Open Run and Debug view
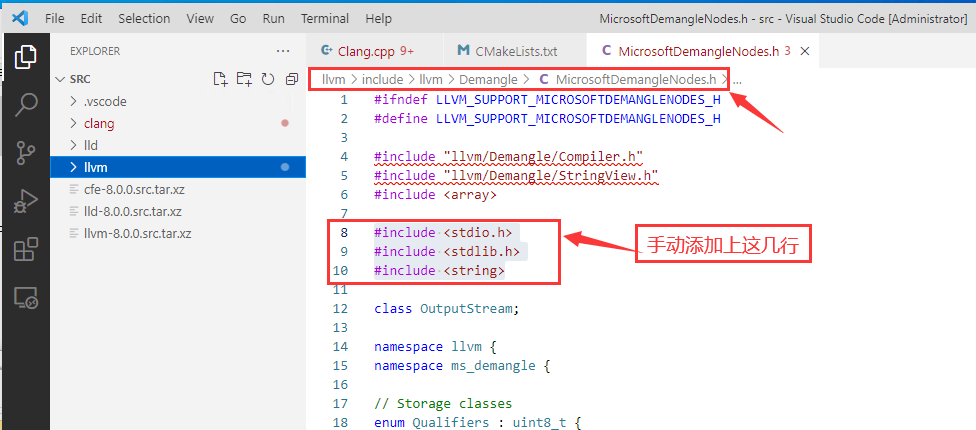 [26, 202]
